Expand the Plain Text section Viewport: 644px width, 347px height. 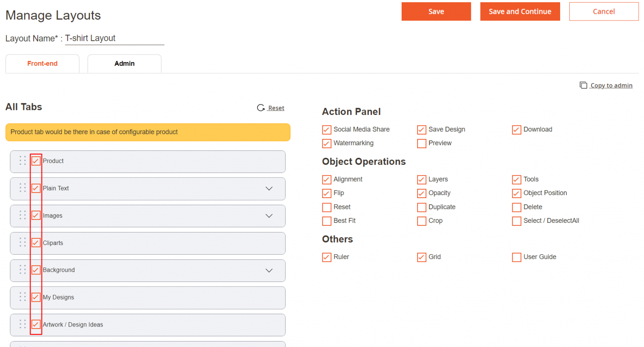point(269,188)
